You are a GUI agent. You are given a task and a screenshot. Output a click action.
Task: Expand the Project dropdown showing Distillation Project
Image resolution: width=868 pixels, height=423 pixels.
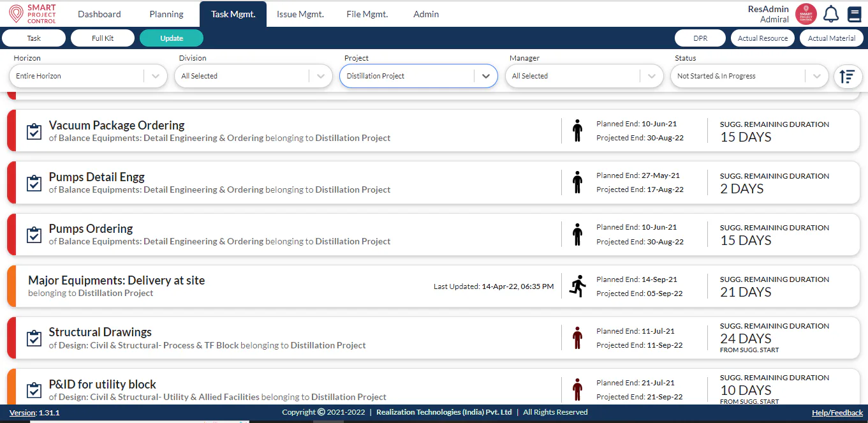(x=485, y=76)
